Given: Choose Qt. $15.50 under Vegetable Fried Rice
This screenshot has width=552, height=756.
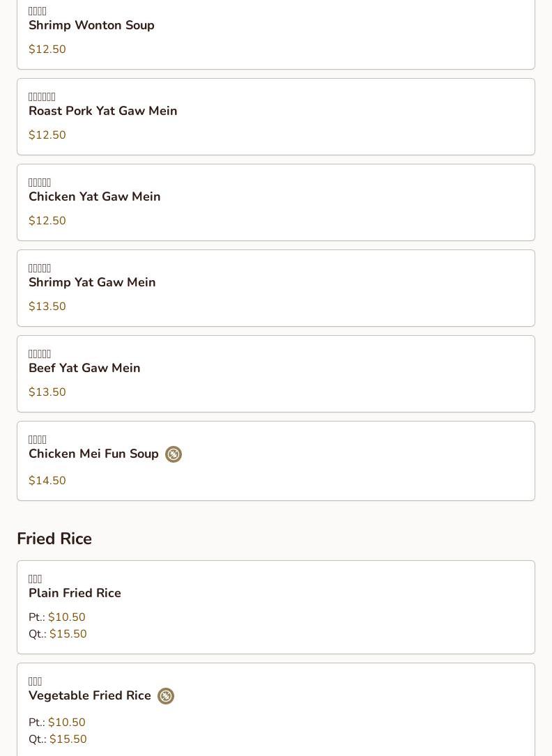Looking at the screenshot, I should [x=68, y=739].
